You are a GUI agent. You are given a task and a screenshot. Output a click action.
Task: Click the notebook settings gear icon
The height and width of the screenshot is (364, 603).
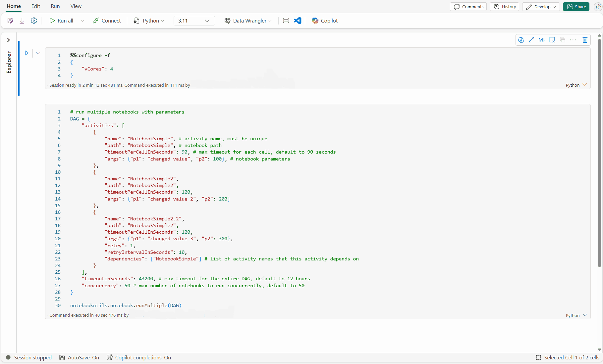pyautogui.click(x=34, y=21)
